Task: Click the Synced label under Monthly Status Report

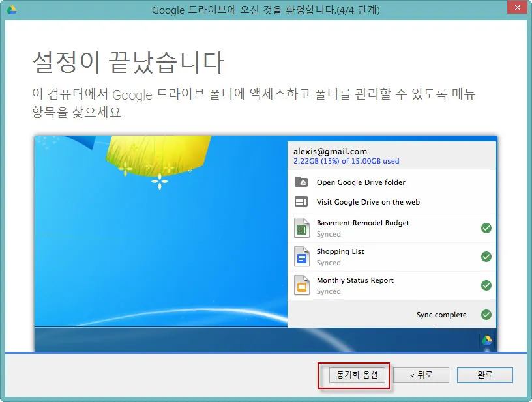Action: [329, 291]
